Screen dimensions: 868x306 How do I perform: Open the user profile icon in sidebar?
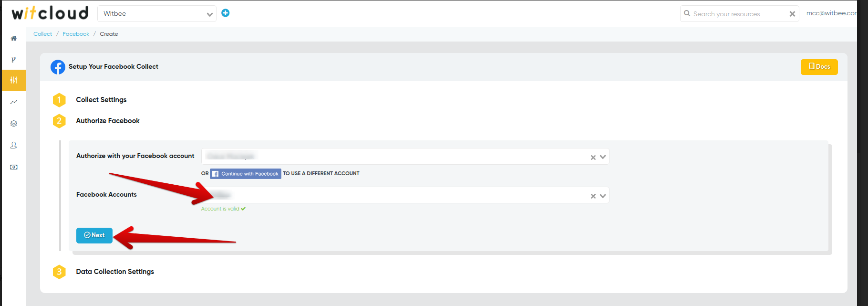coord(14,145)
